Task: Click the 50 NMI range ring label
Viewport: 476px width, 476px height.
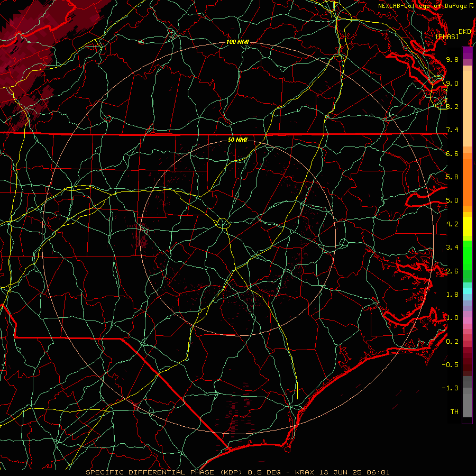Action: click(x=237, y=140)
